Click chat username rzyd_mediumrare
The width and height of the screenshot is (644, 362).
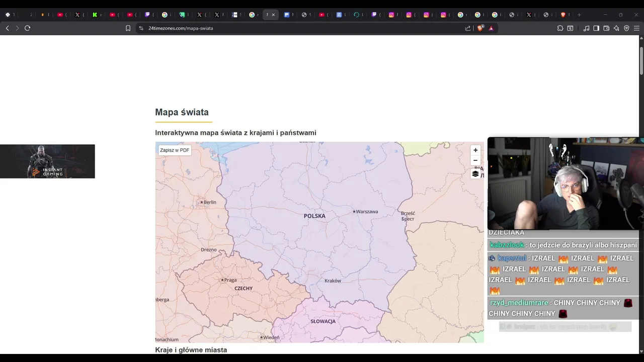[519, 303]
